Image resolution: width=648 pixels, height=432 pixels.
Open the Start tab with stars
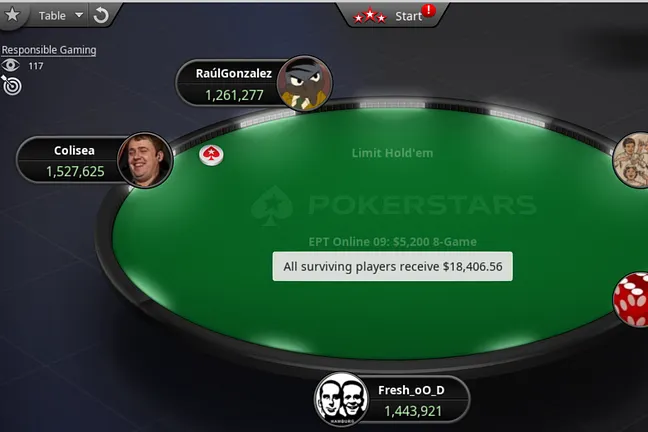tap(392, 16)
